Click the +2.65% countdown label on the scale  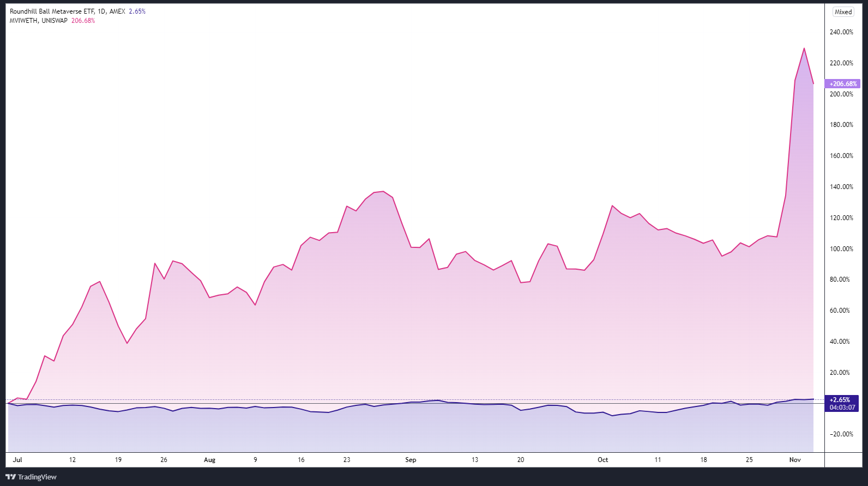[x=842, y=403]
